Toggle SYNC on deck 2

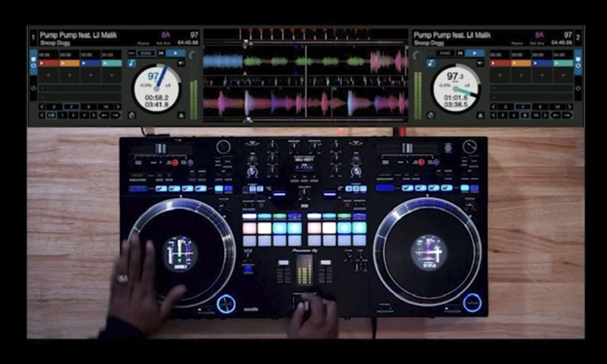pos(445,53)
